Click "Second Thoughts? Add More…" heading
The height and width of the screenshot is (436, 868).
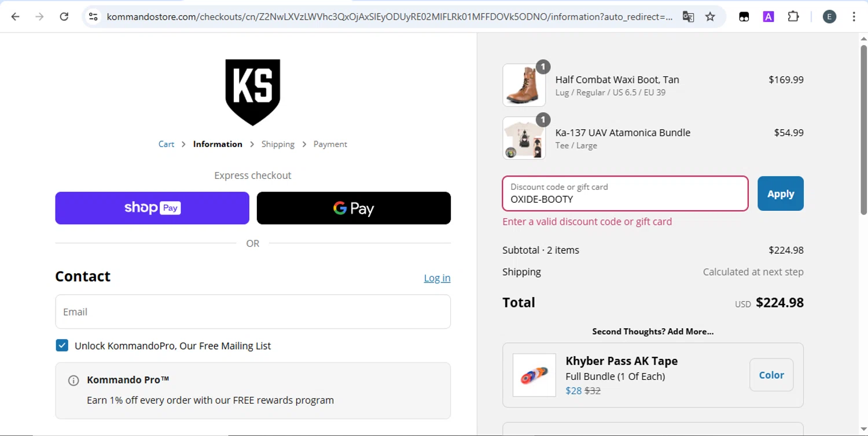coord(653,332)
